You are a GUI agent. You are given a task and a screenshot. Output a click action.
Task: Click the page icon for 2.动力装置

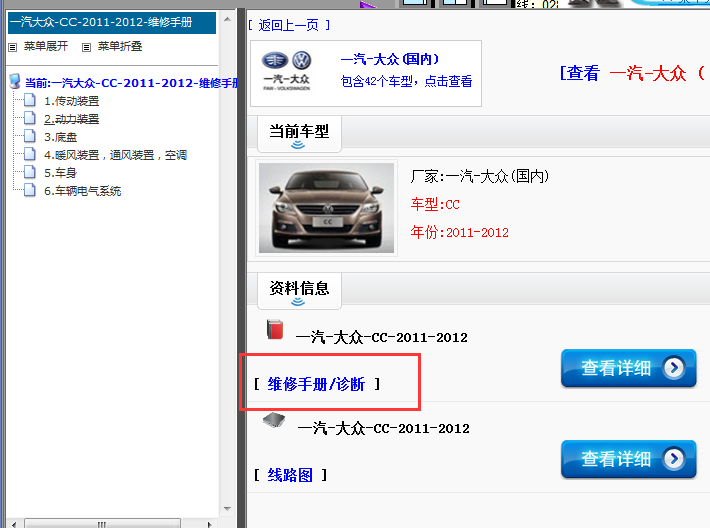30,118
